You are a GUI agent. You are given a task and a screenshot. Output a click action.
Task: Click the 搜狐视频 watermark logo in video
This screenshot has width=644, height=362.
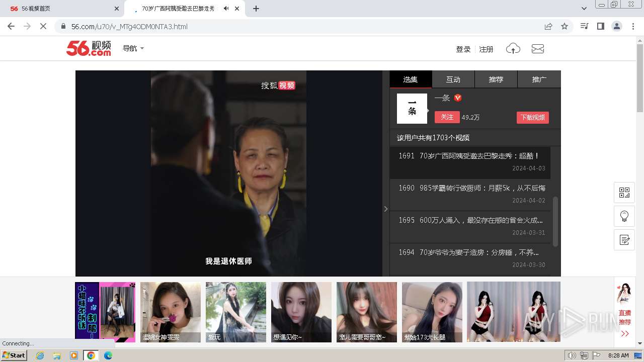[x=278, y=85]
